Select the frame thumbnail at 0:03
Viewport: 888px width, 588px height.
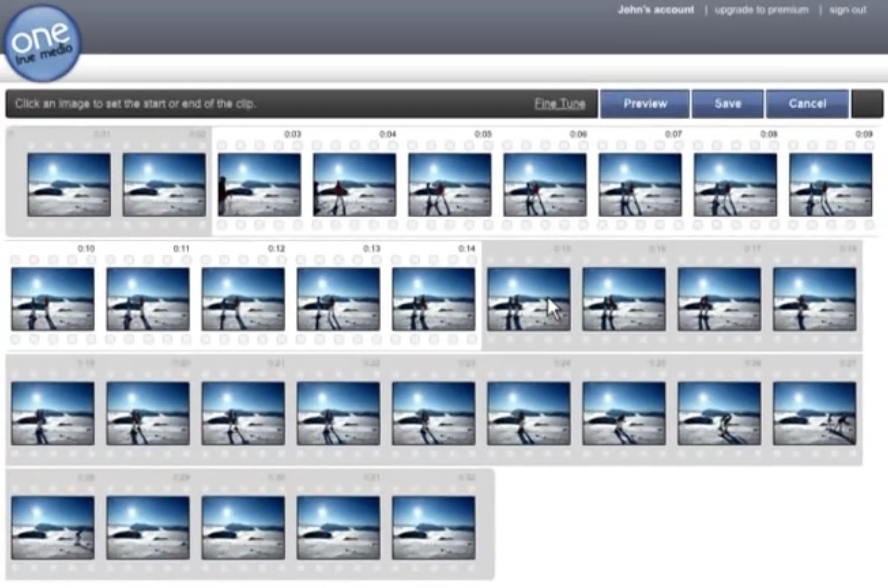[x=260, y=185]
